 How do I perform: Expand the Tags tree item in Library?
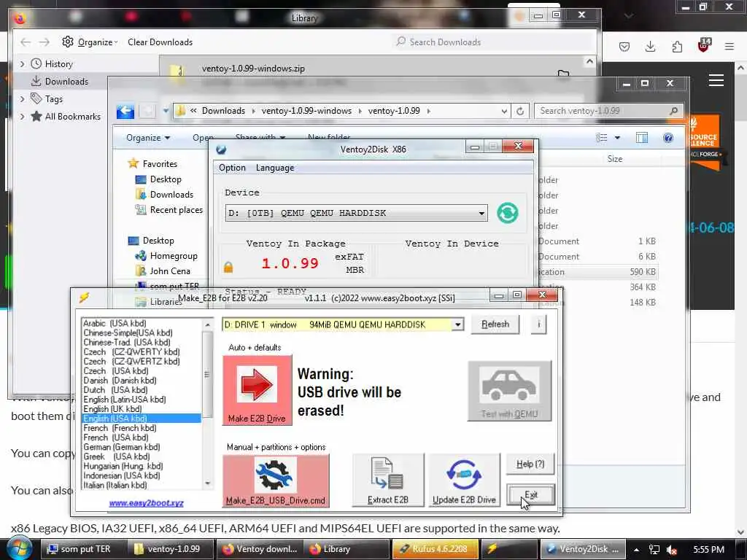point(22,99)
